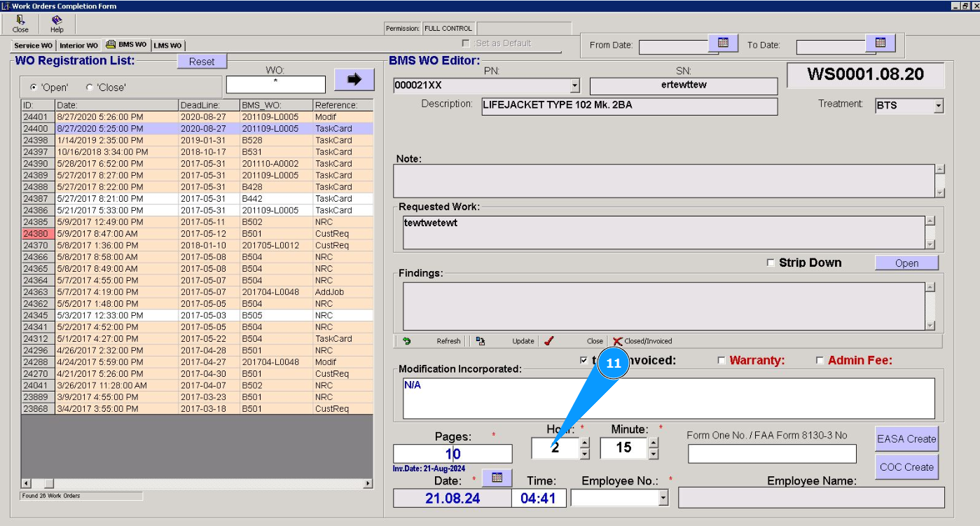
Task: Click the Form One No. input field
Action: 771,454
